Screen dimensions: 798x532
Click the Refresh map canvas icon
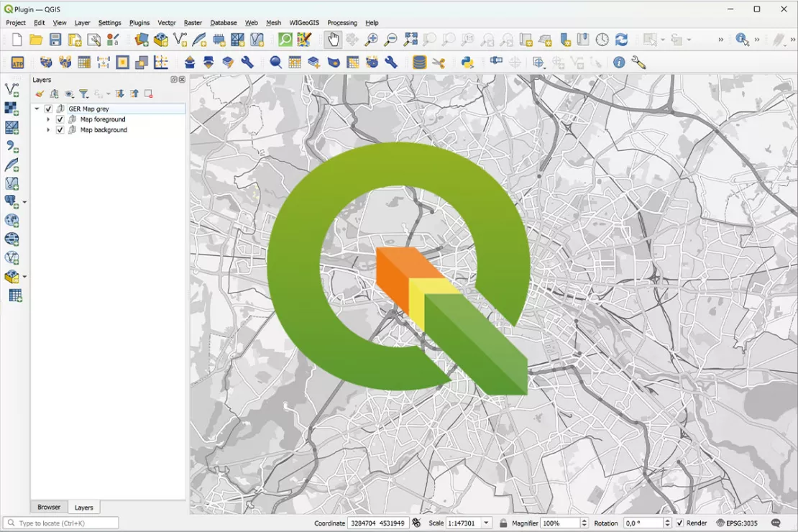[623, 40]
